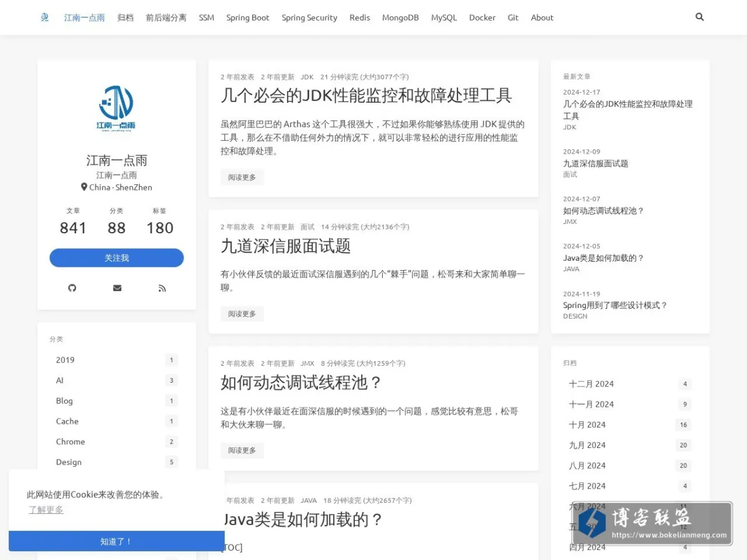Select the AI category
The height and width of the screenshot is (560, 747).
click(x=116, y=380)
